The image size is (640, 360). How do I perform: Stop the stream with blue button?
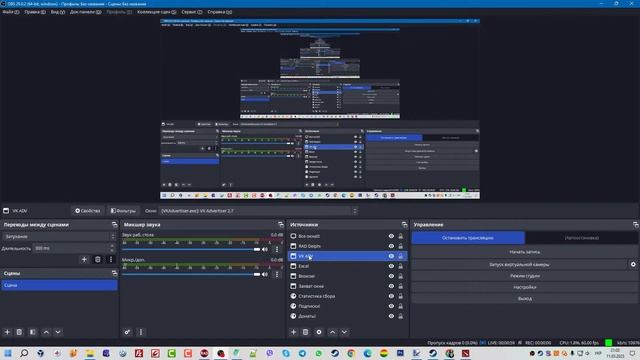(x=468, y=238)
